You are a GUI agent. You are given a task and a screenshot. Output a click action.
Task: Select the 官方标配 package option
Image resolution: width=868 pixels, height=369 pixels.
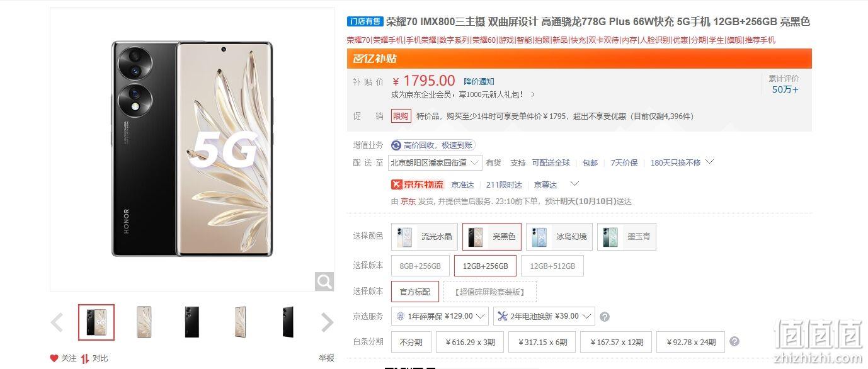tap(414, 292)
